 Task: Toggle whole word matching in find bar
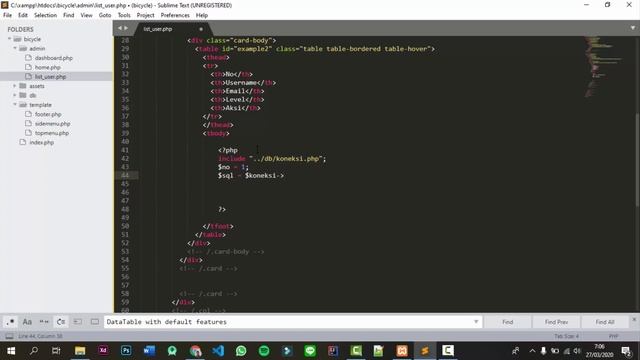click(x=44, y=322)
